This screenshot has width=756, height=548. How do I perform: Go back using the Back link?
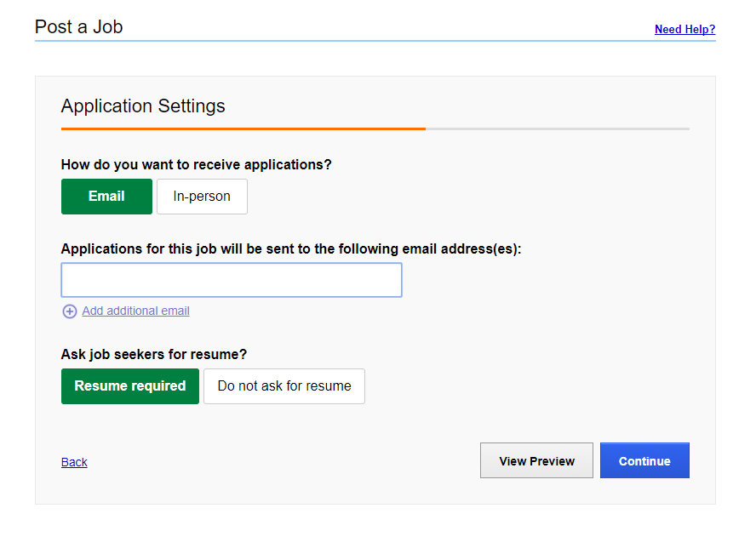(x=73, y=461)
